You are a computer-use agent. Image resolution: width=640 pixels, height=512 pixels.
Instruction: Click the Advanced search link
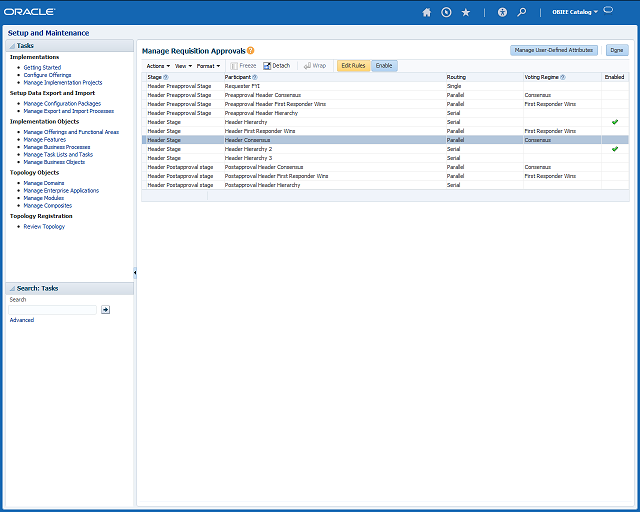pyautogui.click(x=22, y=320)
